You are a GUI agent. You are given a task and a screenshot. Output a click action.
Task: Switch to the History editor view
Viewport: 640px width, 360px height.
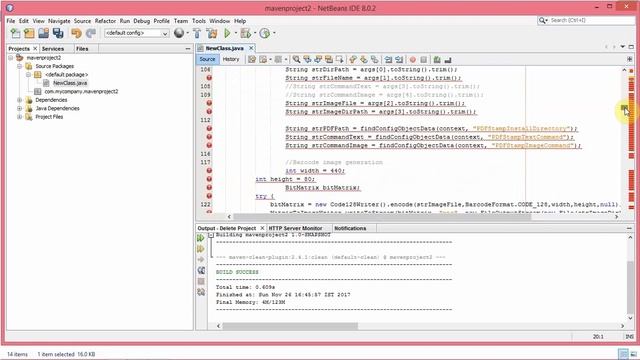231,59
